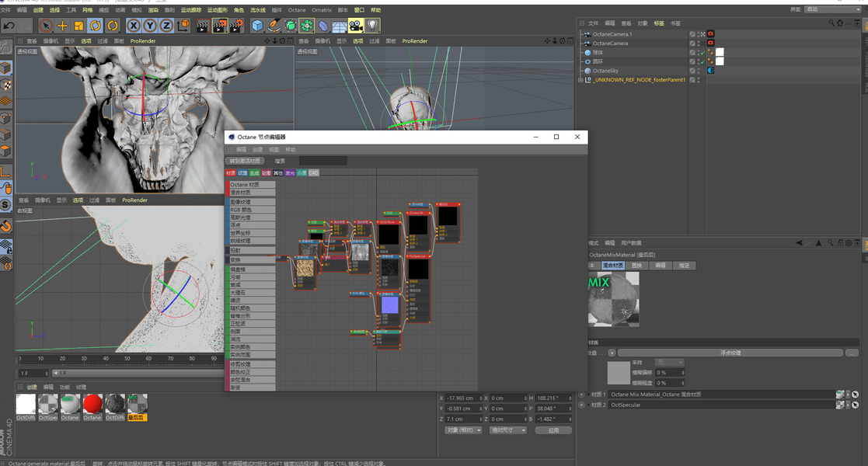The image size is (868, 466).
Task: Toggle the coordinate system cube icon
Action: tap(183, 26)
